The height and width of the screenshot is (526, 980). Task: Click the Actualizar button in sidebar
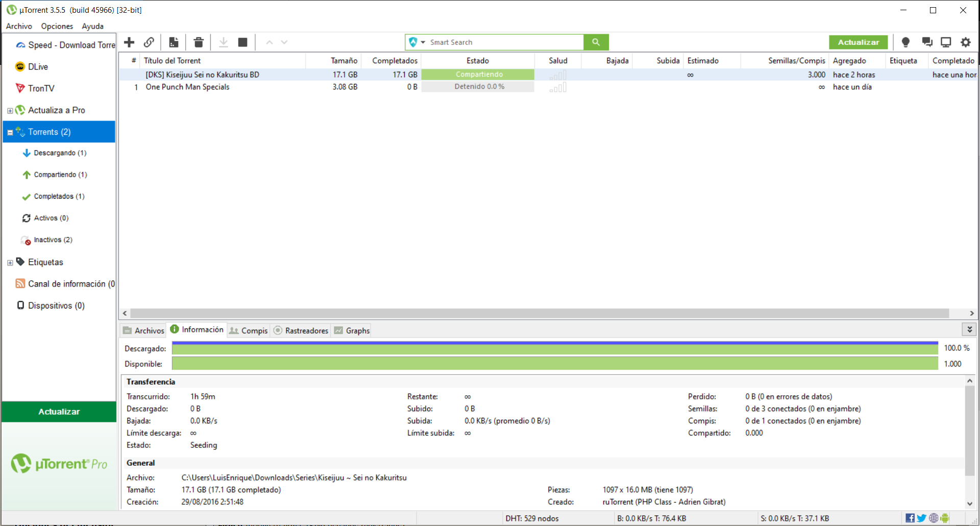coord(59,412)
